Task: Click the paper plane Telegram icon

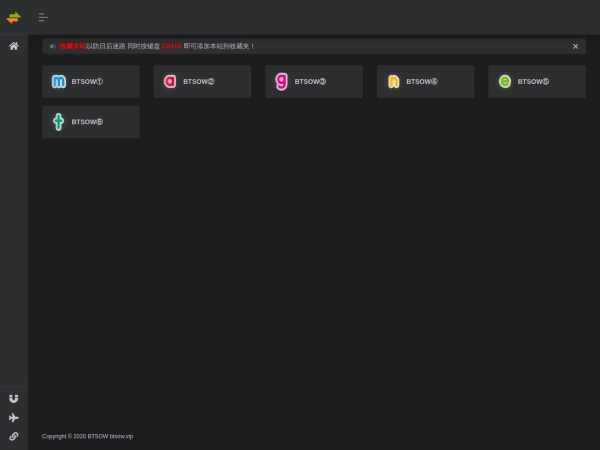Action: [14, 417]
